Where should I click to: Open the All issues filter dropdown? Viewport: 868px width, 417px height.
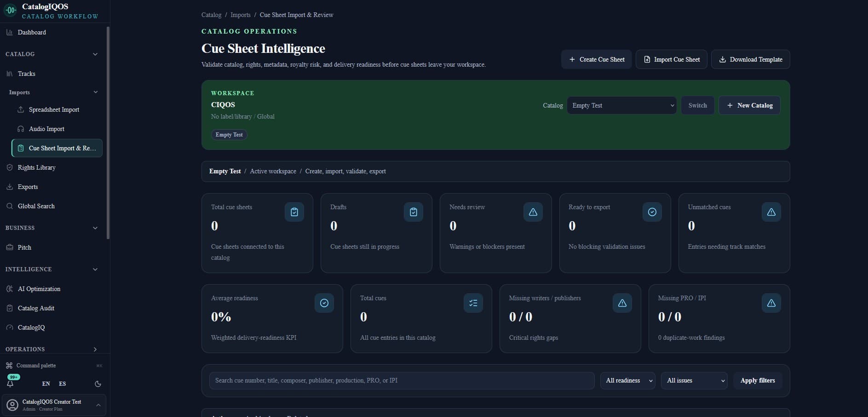coord(694,381)
